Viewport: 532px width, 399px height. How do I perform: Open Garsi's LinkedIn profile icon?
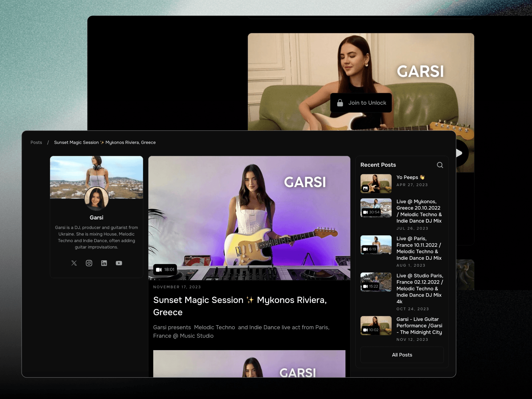[104, 263]
